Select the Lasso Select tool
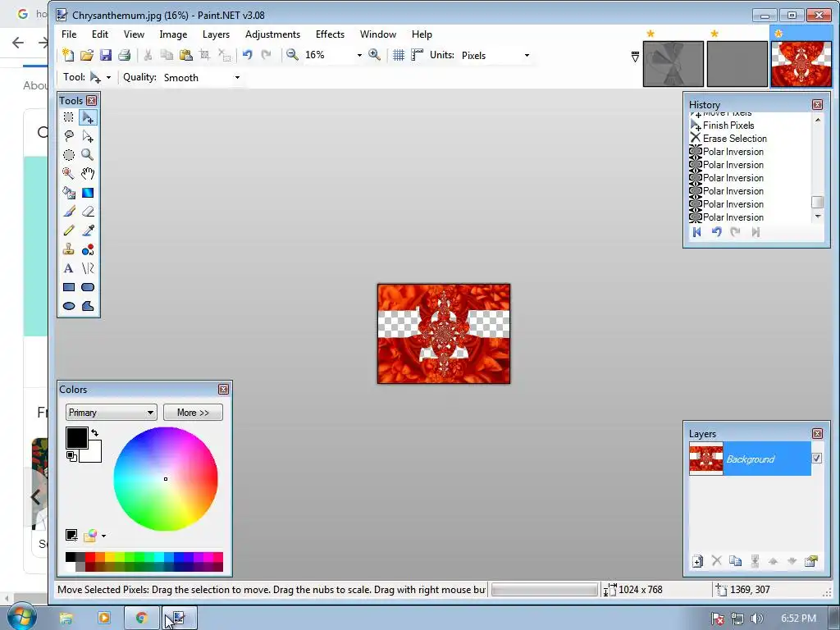The height and width of the screenshot is (630, 840). click(69, 136)
